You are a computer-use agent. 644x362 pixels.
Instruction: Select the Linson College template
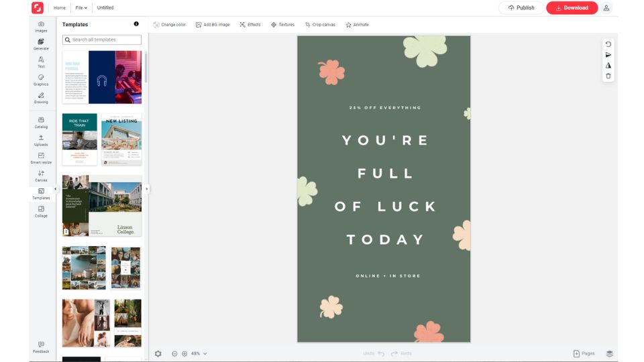[x=102, y=206]
